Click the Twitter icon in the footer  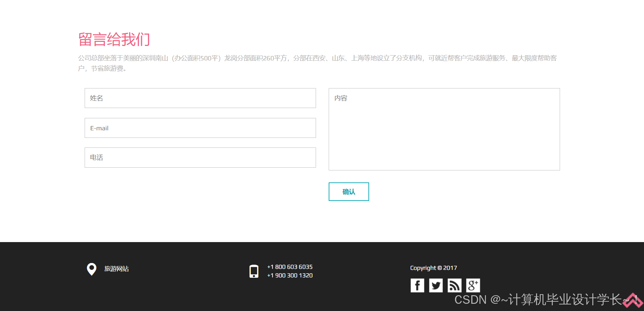[436, 285]
